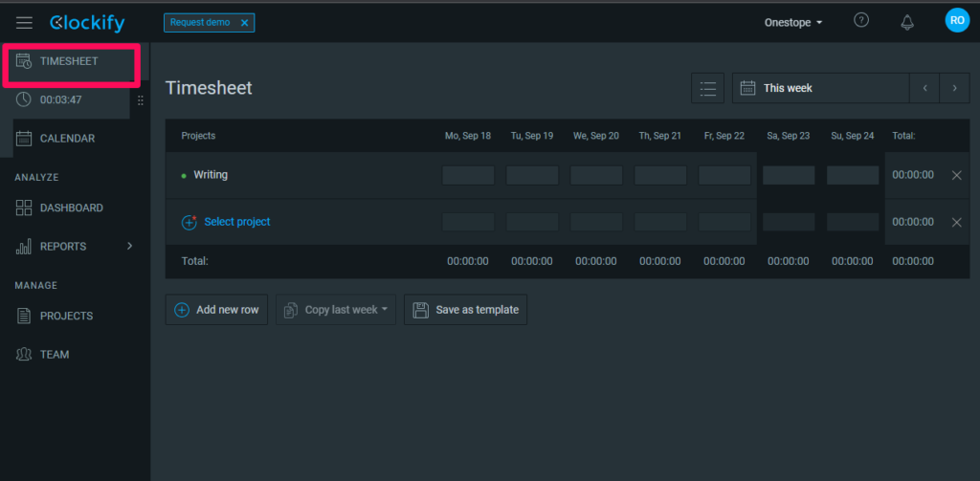Open the Copy last week dropdown
The height and width of the screenshot is (481, 980).
(x=336, y=310)
